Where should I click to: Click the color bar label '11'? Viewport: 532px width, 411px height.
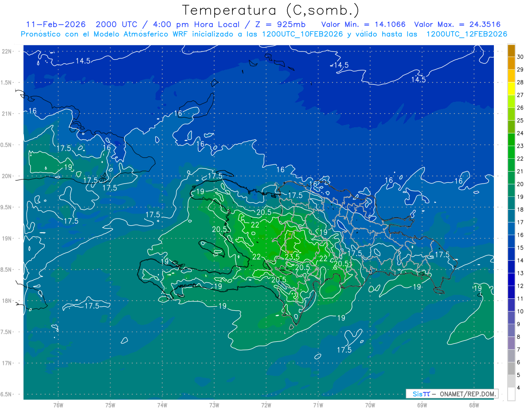coord(521,298)
